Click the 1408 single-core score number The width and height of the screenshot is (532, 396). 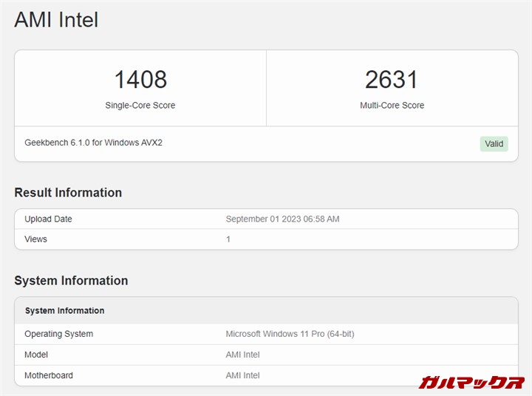click(140, 79)
